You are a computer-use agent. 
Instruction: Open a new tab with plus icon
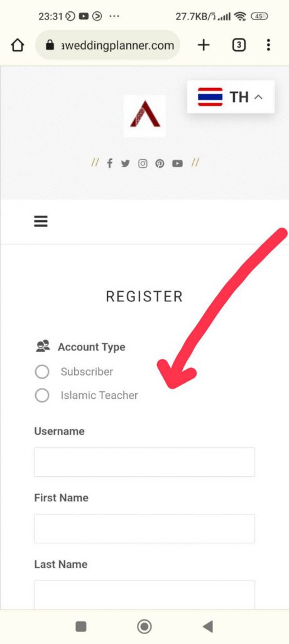point(204,45)
